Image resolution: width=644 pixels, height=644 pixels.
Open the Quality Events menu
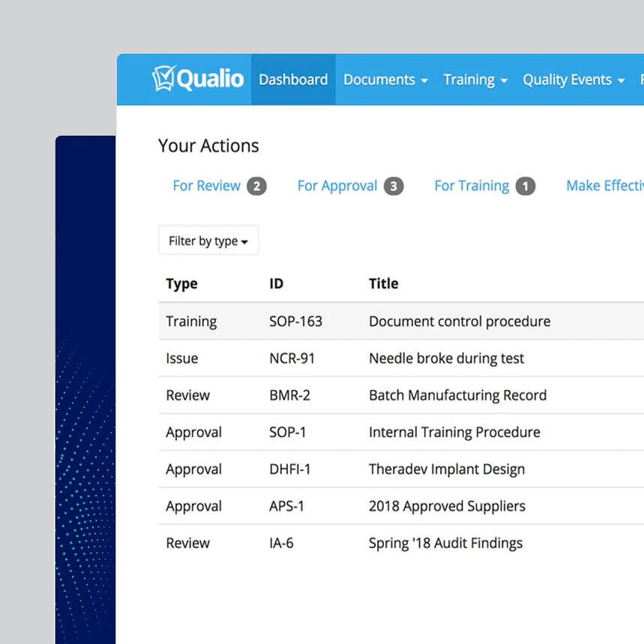[574, 79]
